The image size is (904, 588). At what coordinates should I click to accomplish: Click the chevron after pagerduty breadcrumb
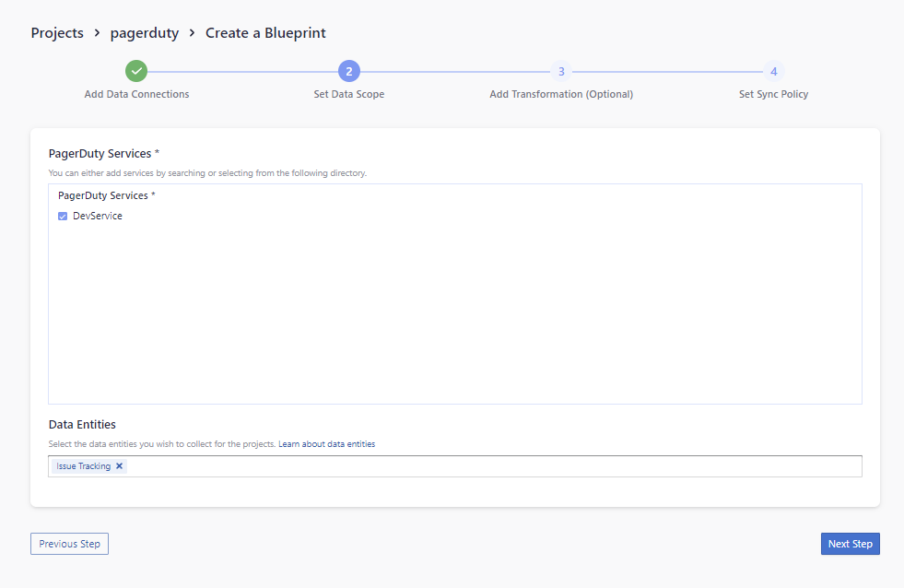(192, 33)
